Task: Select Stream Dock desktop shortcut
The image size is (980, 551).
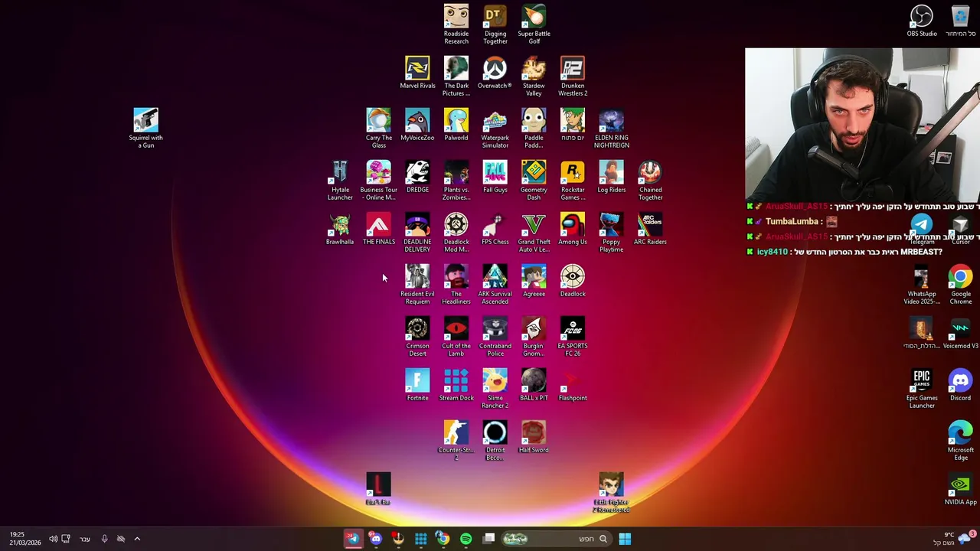Action: click(x=456, y=385)
